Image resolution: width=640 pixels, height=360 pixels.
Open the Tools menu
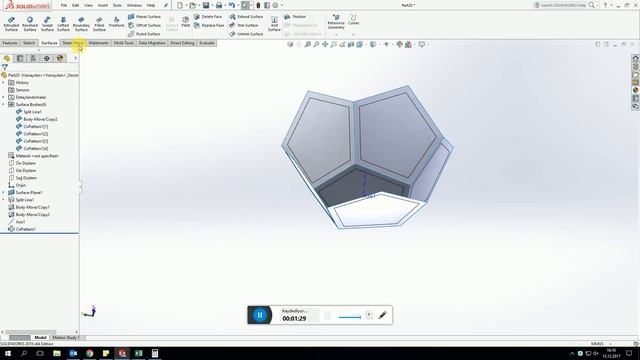[117, 5]
